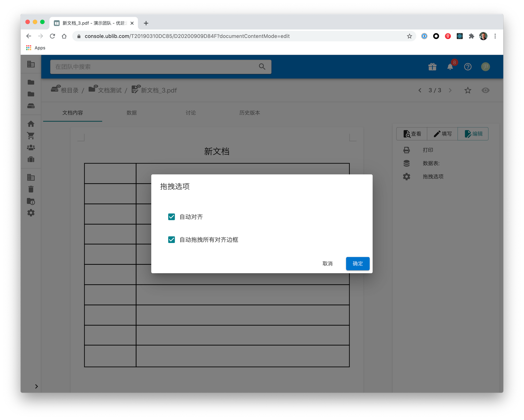Click the print icon
Screen dimensions: 524x420
(407, 150)
